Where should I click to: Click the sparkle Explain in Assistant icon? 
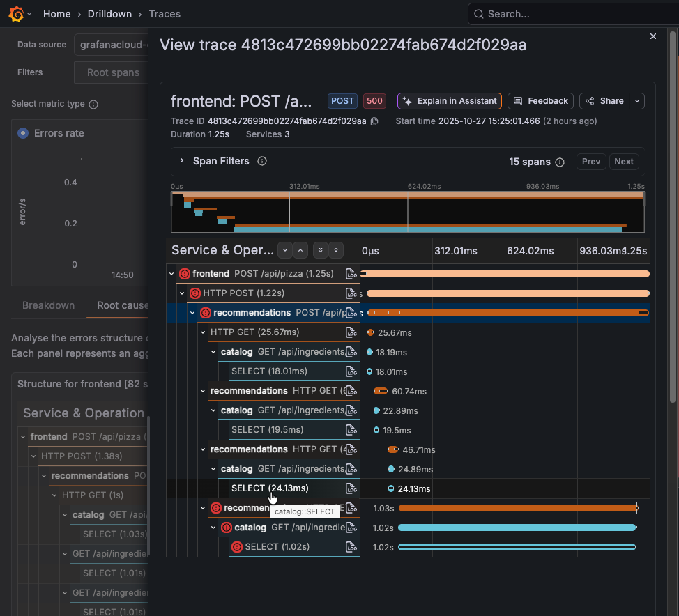[x=406, y=100]
